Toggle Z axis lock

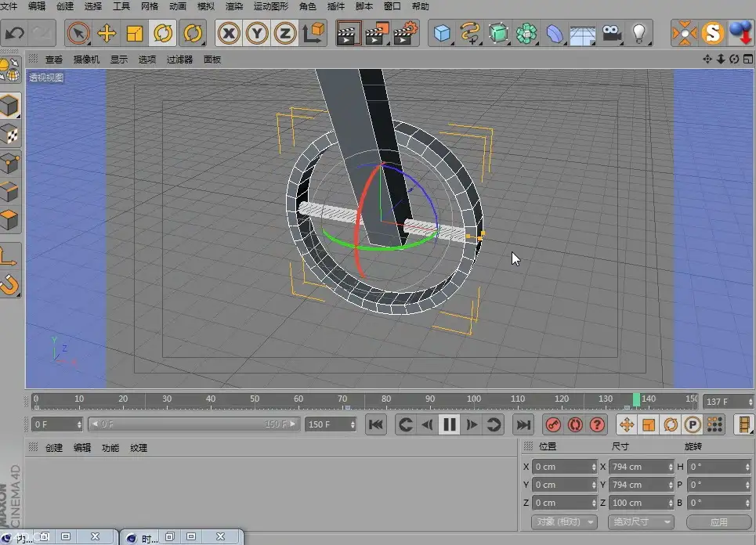[x=285, y=33]
